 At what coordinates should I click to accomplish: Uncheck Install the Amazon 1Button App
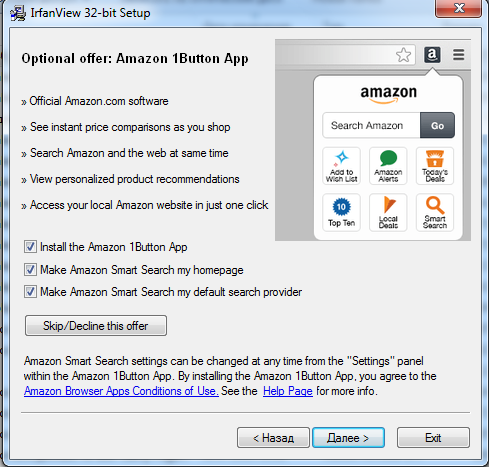[30, 247]
